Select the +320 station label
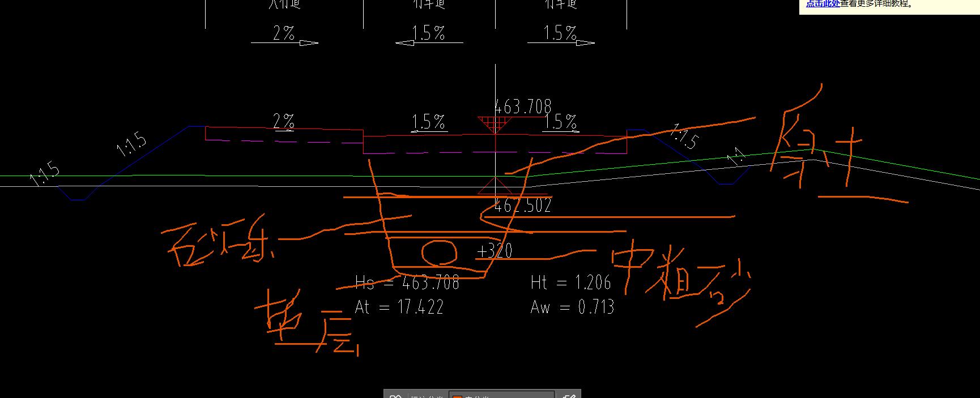 point(495,250)
